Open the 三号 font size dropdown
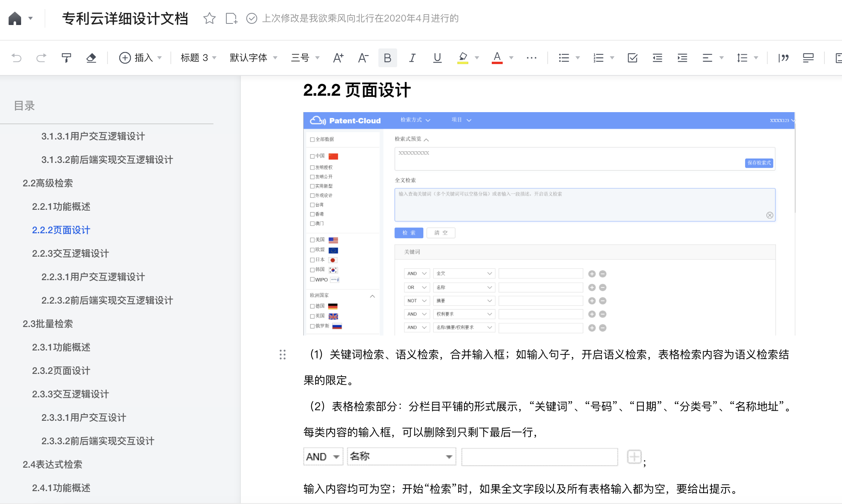 click(x=305, y=58)
